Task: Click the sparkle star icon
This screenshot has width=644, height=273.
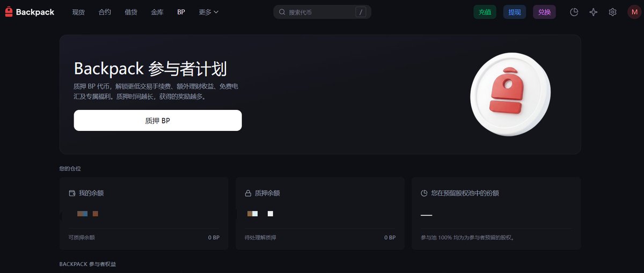Action: pos(594,12)
